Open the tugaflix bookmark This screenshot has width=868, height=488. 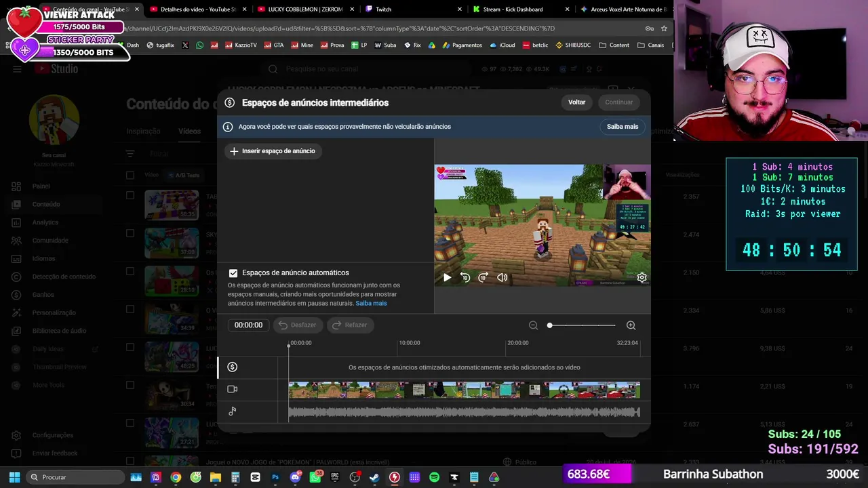pyautogui.click(x=160, y=45)
